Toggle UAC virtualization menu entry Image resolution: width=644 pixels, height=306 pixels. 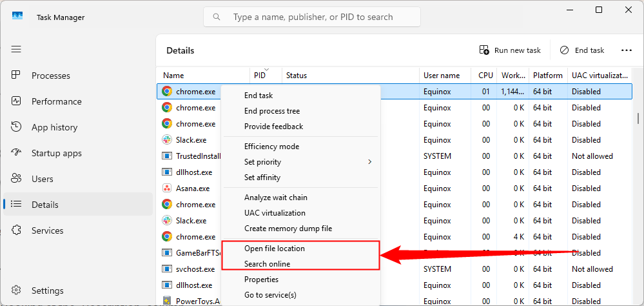(275, 213)
